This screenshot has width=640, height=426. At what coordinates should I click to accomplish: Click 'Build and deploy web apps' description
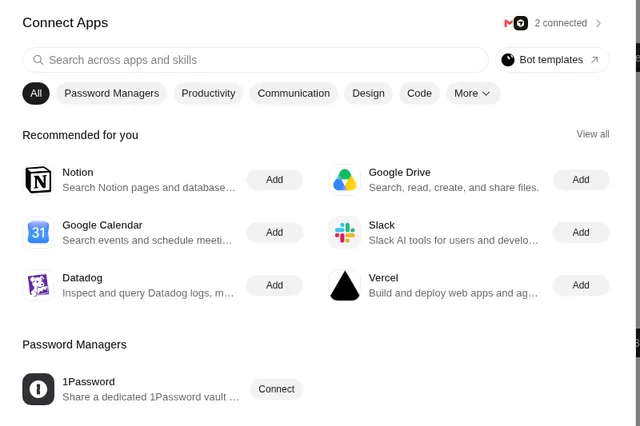click(x=453, y=293)
